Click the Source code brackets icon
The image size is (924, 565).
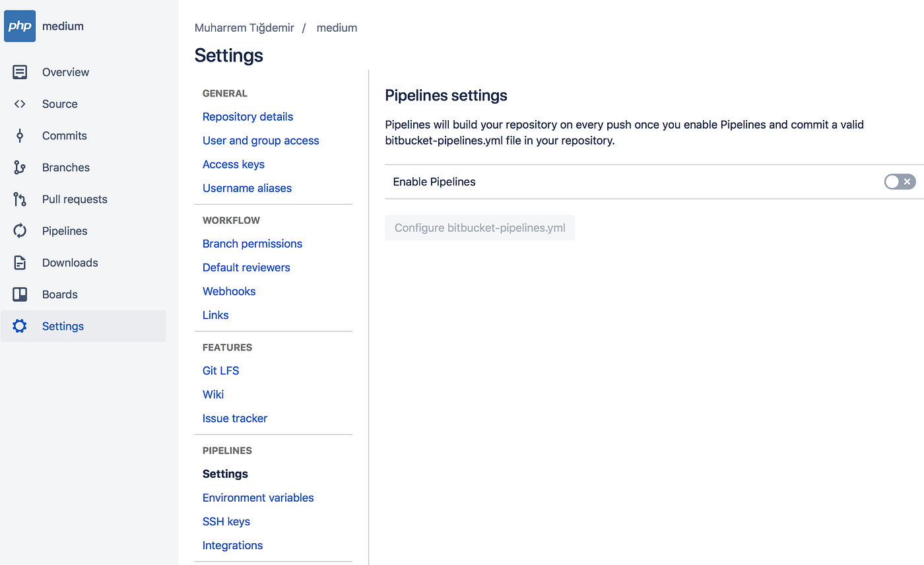tap(20, 104)
